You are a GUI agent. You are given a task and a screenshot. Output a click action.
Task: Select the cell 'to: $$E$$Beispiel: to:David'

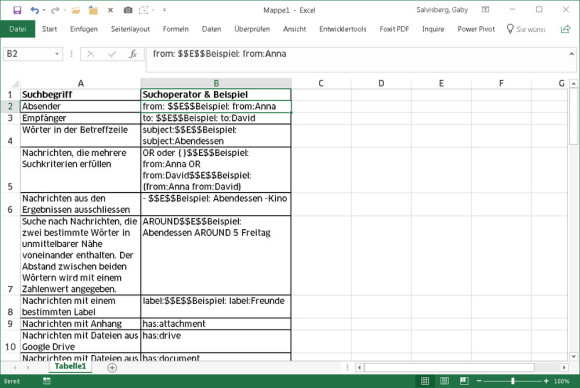[216, 118]
